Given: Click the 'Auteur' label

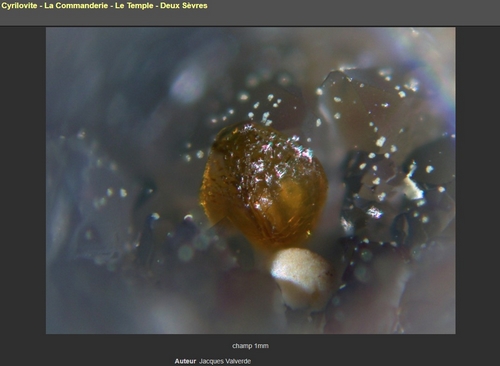Looking at the screenshot, I should [x=185, y=361].
